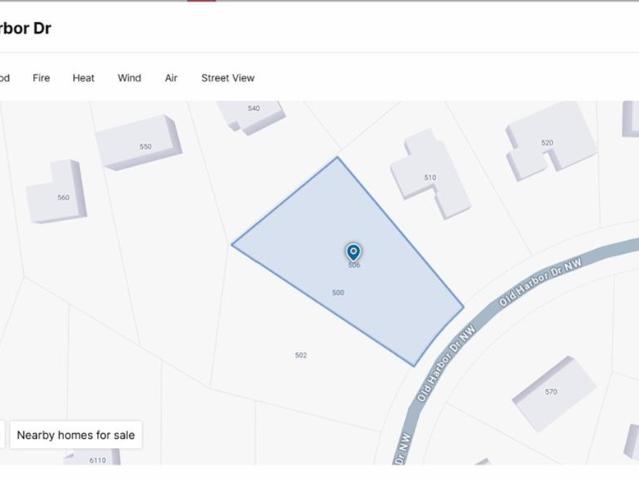Image resolution: width=639 pixels, height=480 pixels.
Task: Click the parcel labeled 502
Action: 301,355
